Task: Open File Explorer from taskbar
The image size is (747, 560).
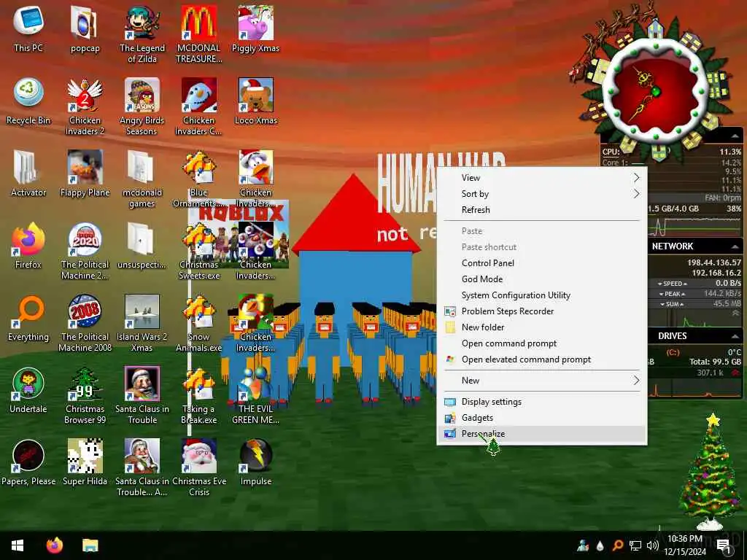Action: (x=90, y=545)
